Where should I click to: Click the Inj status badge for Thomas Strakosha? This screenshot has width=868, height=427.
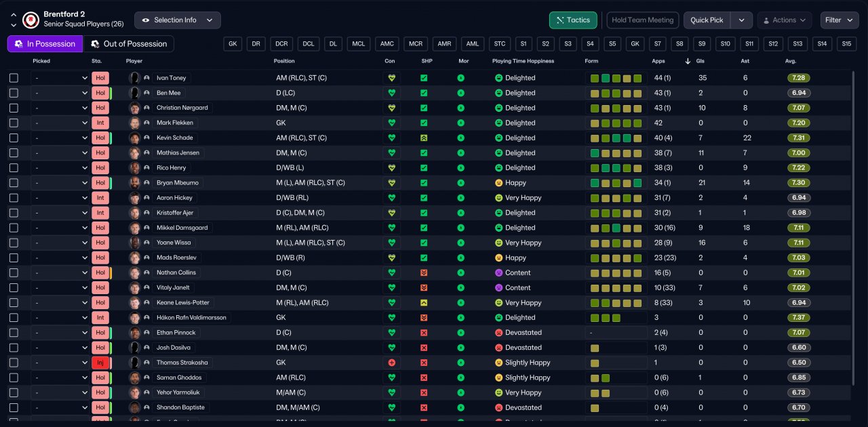click(100, 363)
